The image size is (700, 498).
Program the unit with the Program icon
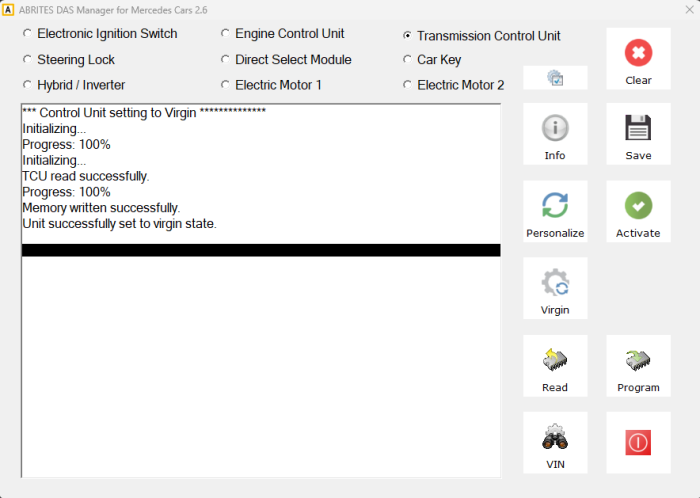point(638,366)
